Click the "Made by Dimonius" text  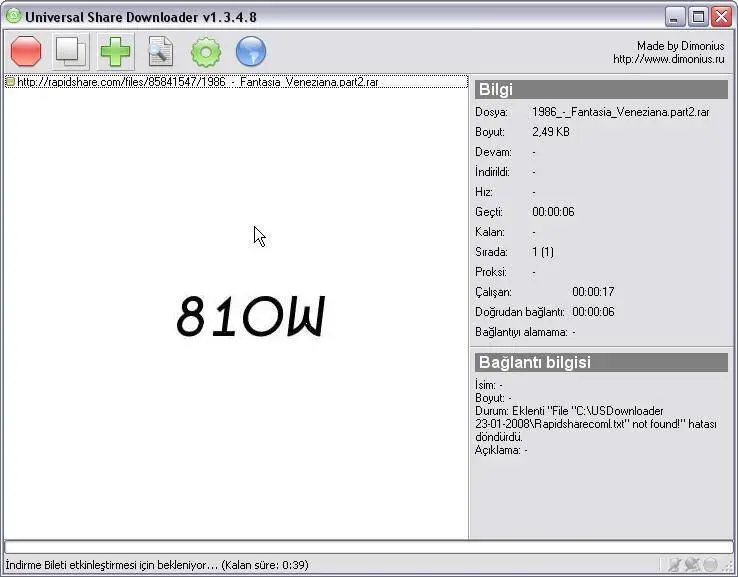[681, 46]
